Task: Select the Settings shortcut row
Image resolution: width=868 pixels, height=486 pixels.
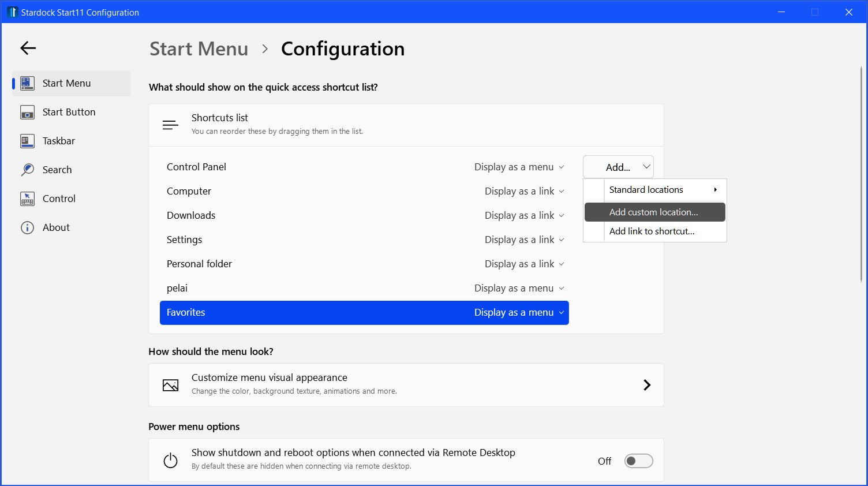Action: [364, 240]
